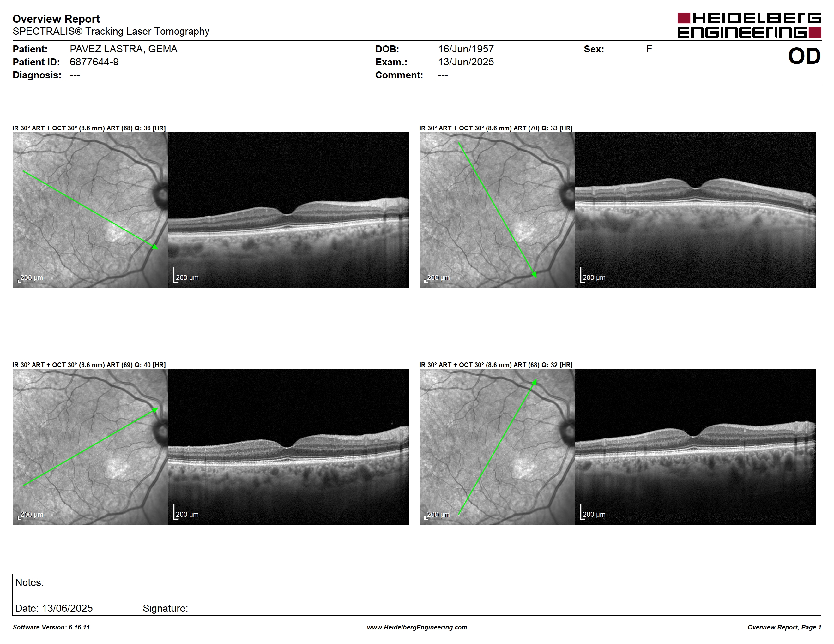Image resolution: width=834 pixels, height=644 pixels.
Task: Click the scan caption ending ART (68) Q: 36 [HR]
Action: click(x=89, y=128)
